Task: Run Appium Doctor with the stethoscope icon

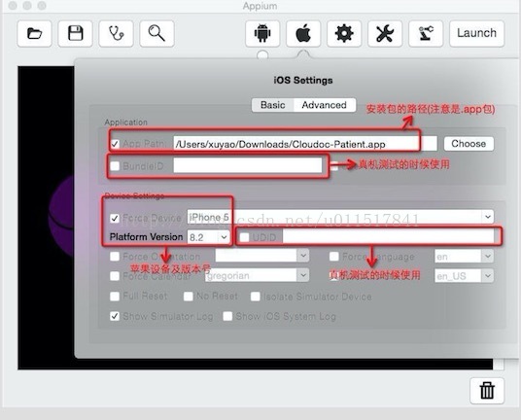Action: pyautogui.click(x=117, y=33)
